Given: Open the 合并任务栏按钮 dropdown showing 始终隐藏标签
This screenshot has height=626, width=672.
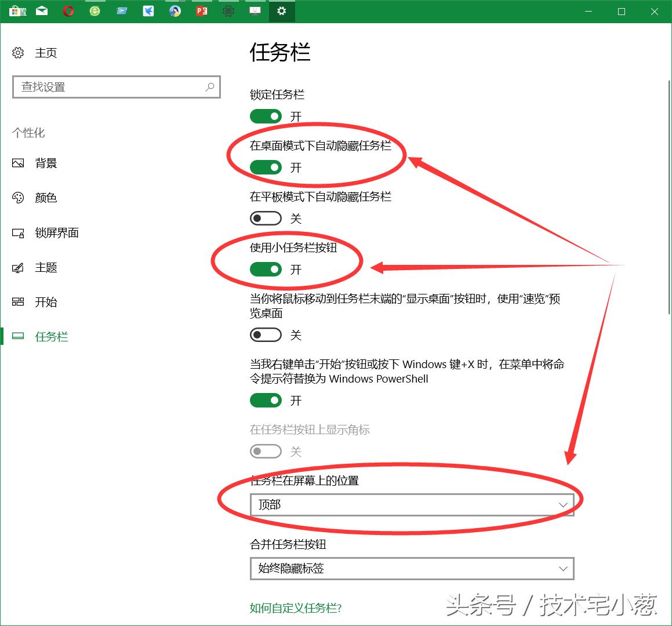Looking at the screenshot, I should (x=412, y=569).
